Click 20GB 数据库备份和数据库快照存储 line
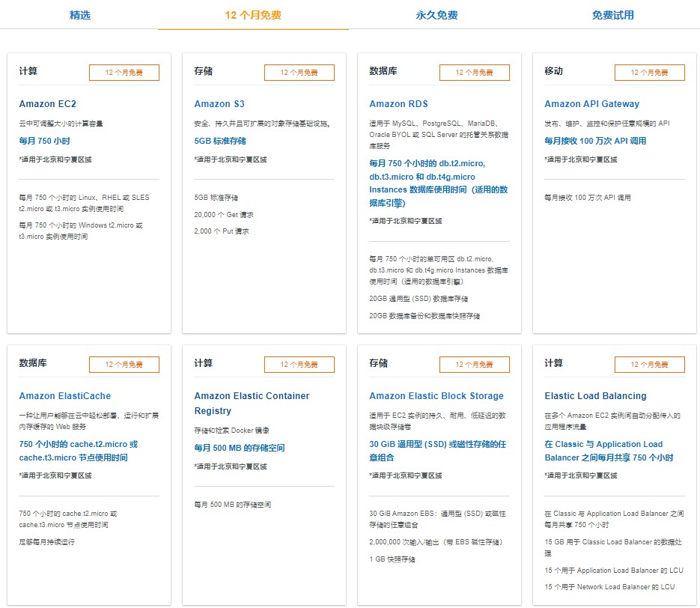This screenshot has width=700, height=608. 424,316
